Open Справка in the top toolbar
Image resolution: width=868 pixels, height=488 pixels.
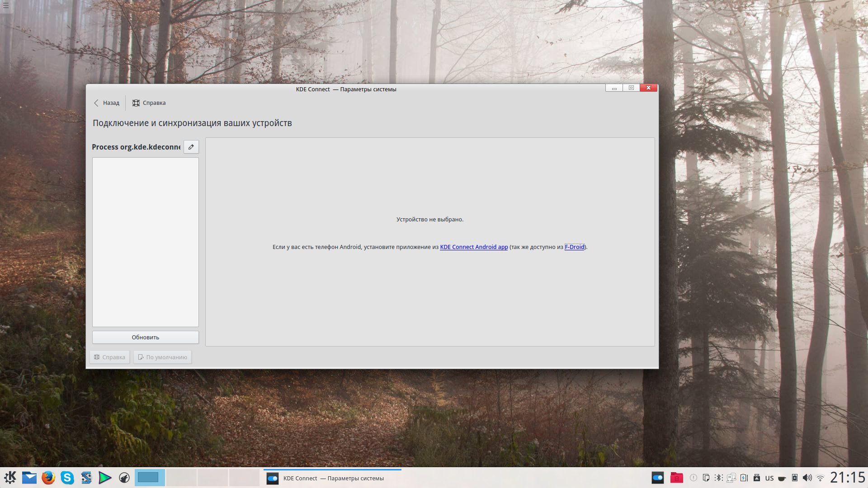pyautogui.click(x=149, y=103)
